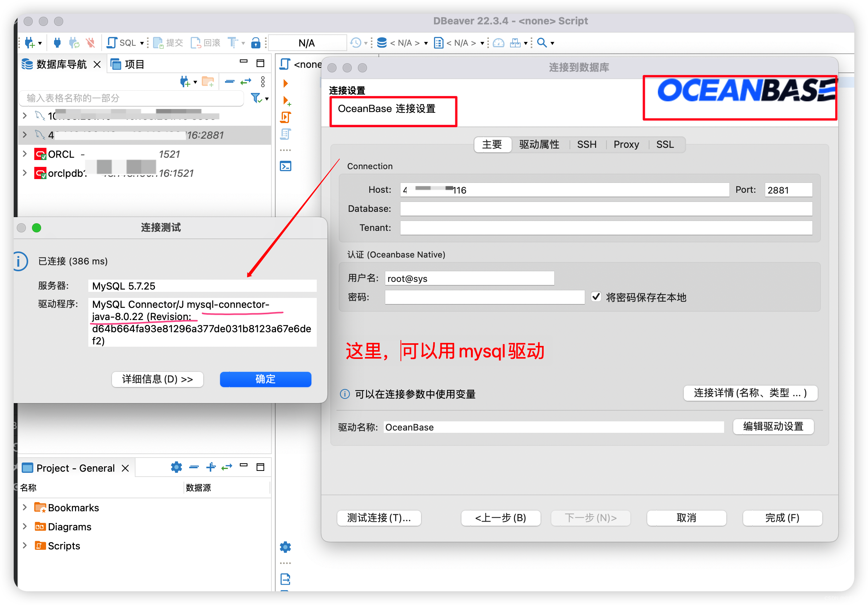The height and width of the screenshot is (605, 868).
Task: Open the new connection dropdown arrow in main toolbar
Action: click(40, 43)
